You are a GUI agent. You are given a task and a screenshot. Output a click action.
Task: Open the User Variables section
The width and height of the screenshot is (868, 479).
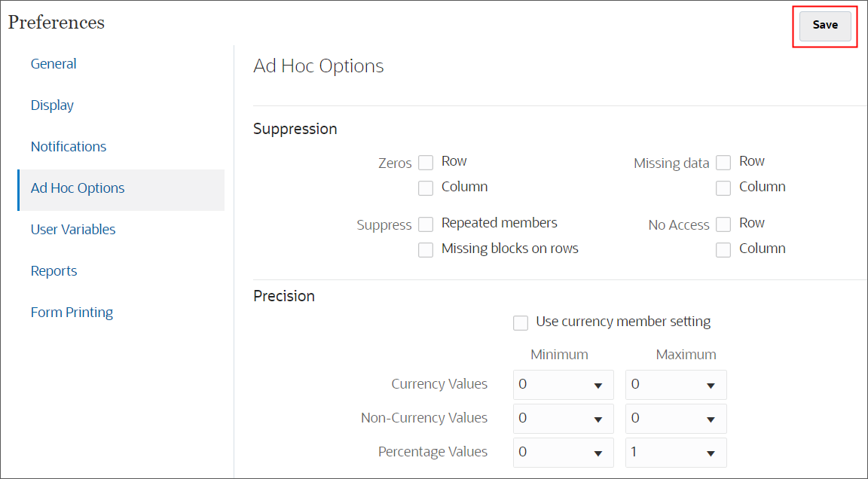point(73,229)
